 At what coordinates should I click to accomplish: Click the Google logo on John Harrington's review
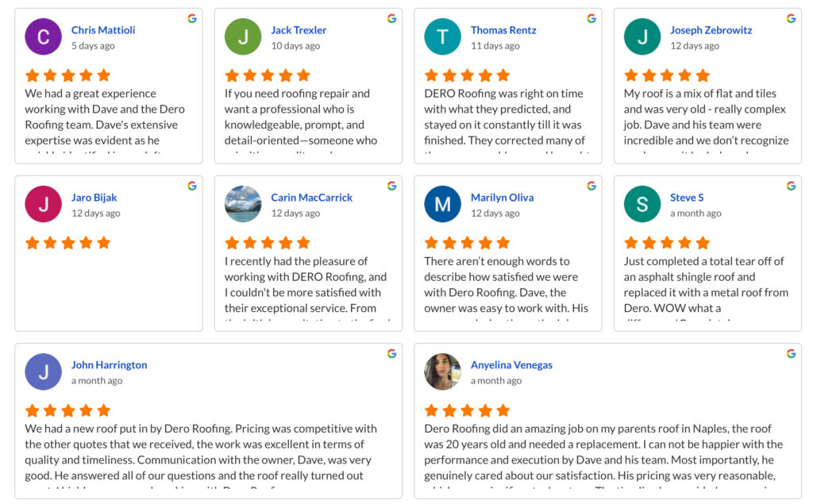point(392,353)
